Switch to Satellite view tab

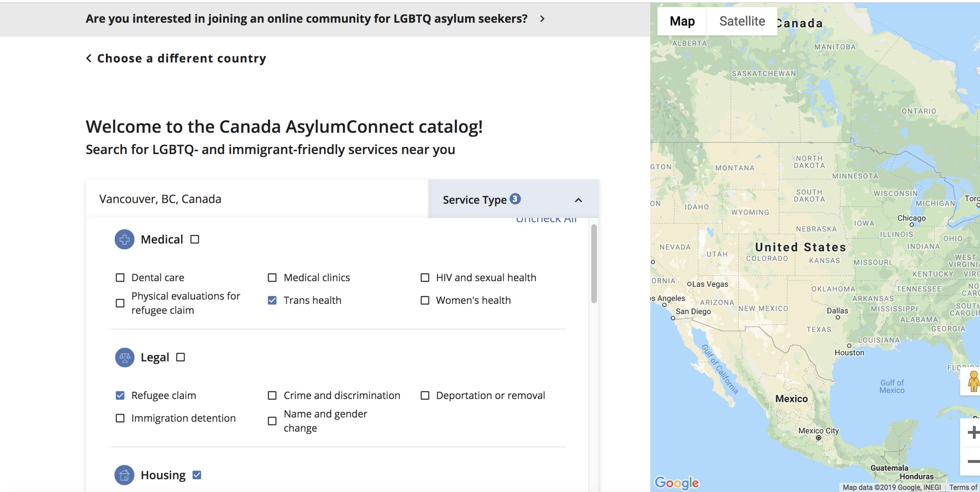(x=742, y=21)
